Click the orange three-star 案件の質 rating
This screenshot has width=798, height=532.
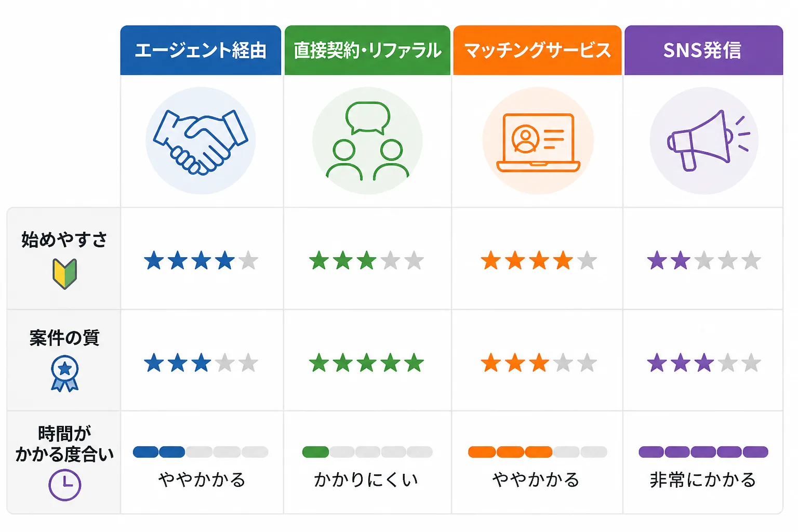(x=539, y=363)
